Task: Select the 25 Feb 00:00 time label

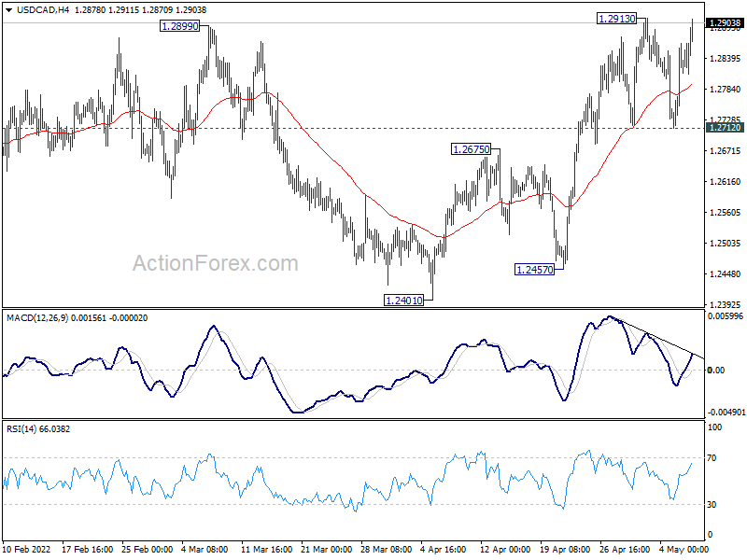Action: coord(148,550)
